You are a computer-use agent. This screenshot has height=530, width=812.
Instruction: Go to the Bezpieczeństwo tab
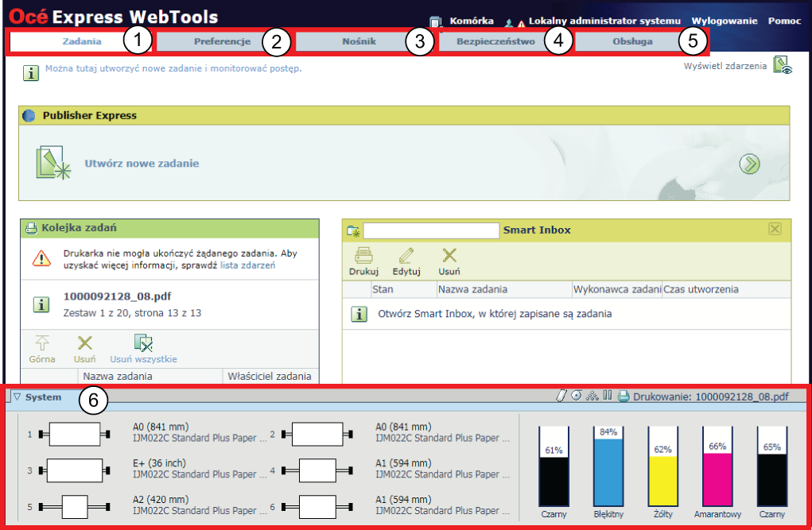click(x=495, y=41)
